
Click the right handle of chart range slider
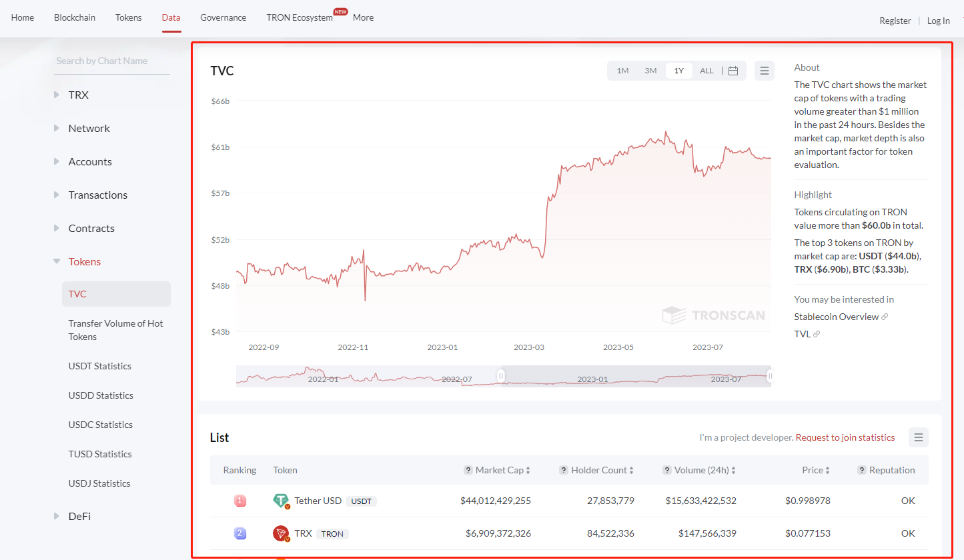(771, 376)
